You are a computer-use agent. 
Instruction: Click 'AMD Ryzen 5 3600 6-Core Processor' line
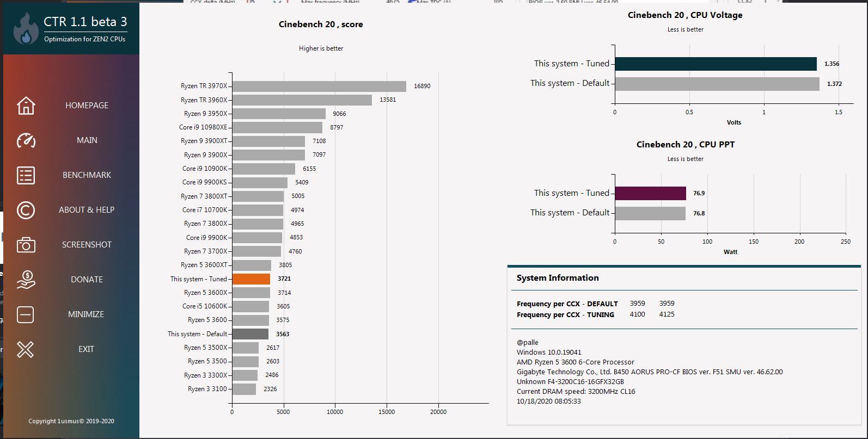point(576,362)
